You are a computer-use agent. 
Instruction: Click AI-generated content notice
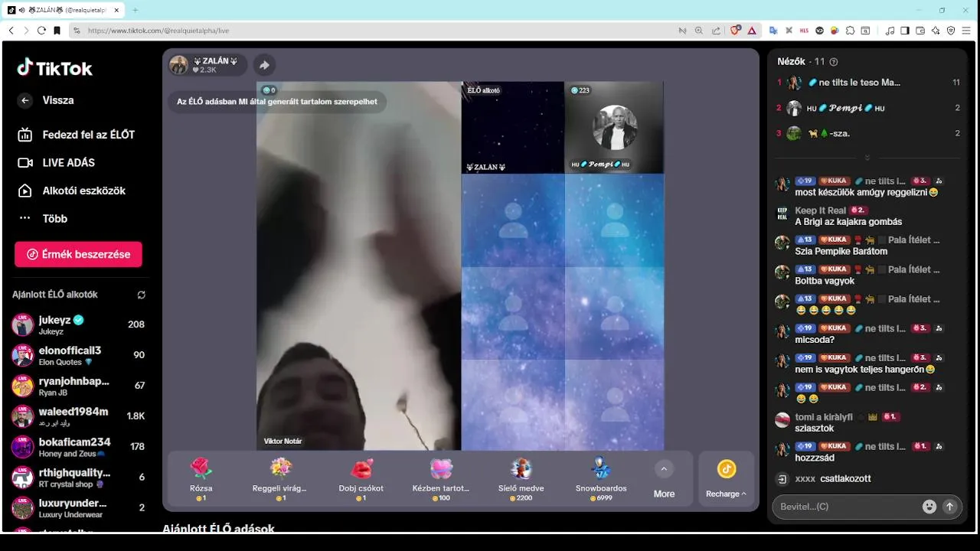pyautogui.click(x=277, y=101)
